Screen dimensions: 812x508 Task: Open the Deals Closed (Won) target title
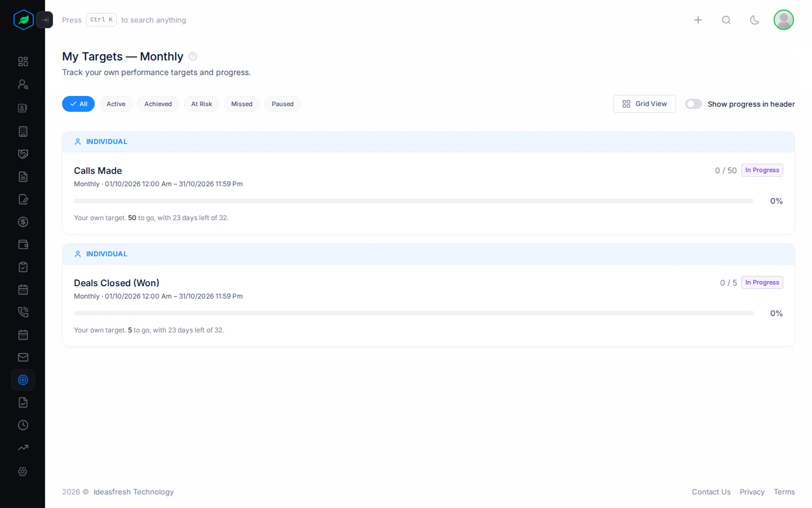[x=117, y=283]
